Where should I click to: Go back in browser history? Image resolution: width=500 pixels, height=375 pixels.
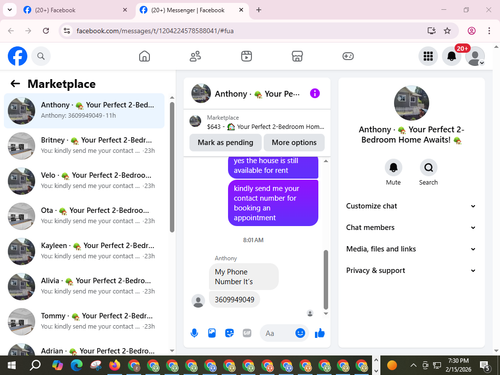click(x=11, y=31)
